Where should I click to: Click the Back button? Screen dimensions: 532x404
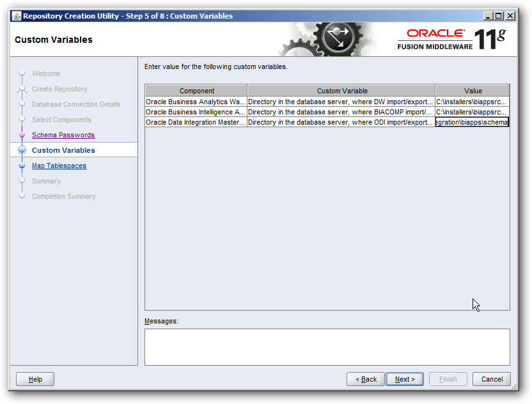365,378
